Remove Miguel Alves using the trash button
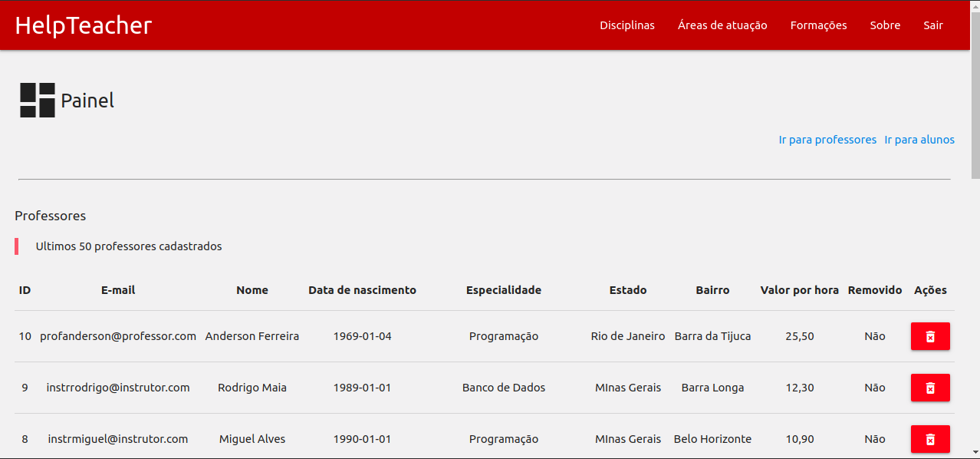The image size is (980, 459). click(930, 439)
